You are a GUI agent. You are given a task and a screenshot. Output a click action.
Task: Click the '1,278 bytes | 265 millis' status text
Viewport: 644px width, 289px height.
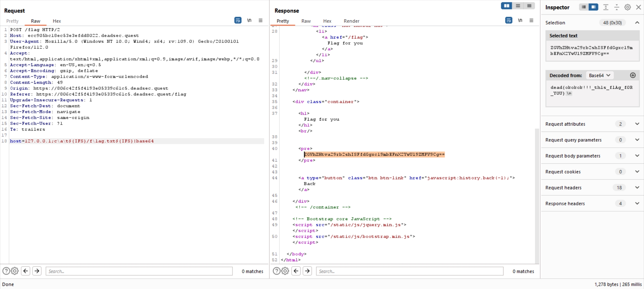[618, 284]
